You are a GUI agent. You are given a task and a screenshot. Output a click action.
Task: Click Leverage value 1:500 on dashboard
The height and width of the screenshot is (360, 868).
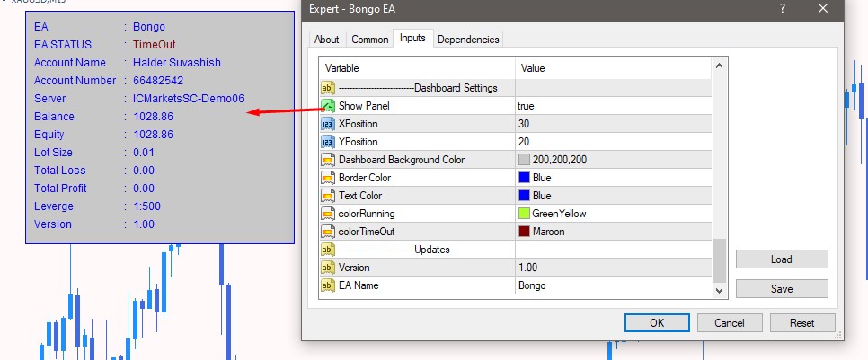(x=146, y=206)
